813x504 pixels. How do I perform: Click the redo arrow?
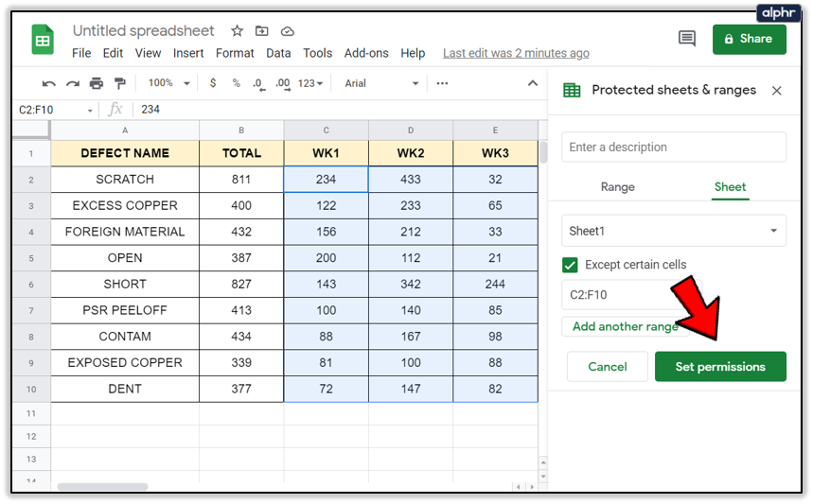click(x=73, y=83)
